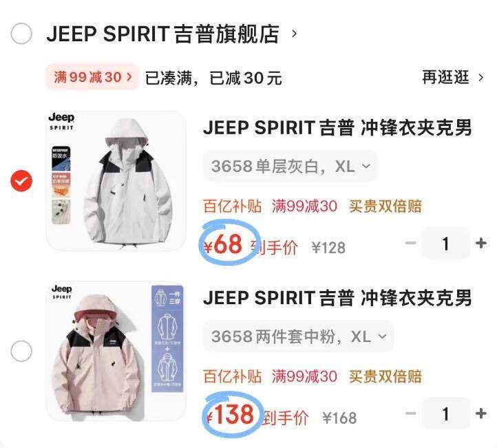Open the 3658单层灰白 XL variant dropdown
Screen dimensions: 497x448
[x=290, y=166]
